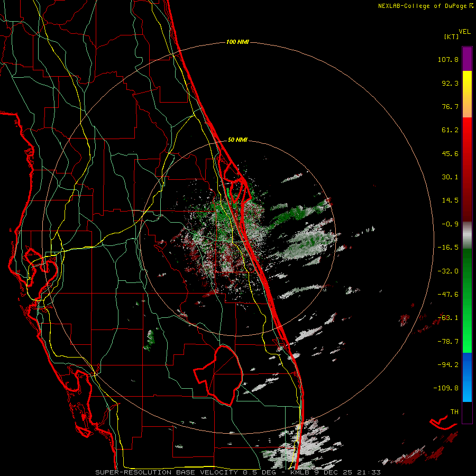The height and width of the screenshot is (476, 476).
Task: Click the 92.3 velocity scale value
Action: pos(450,83)
